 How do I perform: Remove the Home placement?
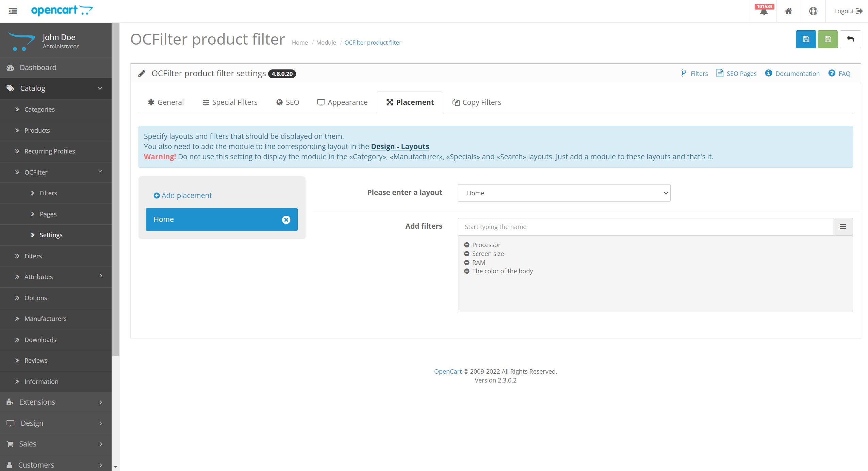coord(286,220)
